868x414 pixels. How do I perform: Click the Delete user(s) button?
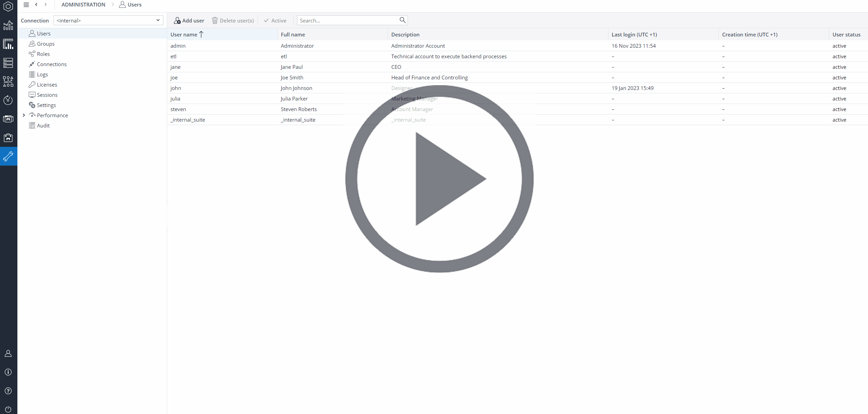pos(233,20)
